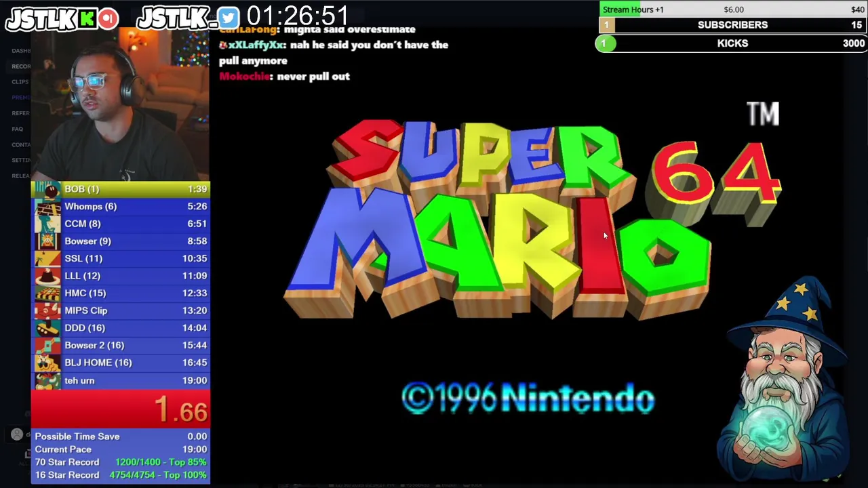
Task: Click the Possible Time Save value 0.00
Action: point(197,437)
